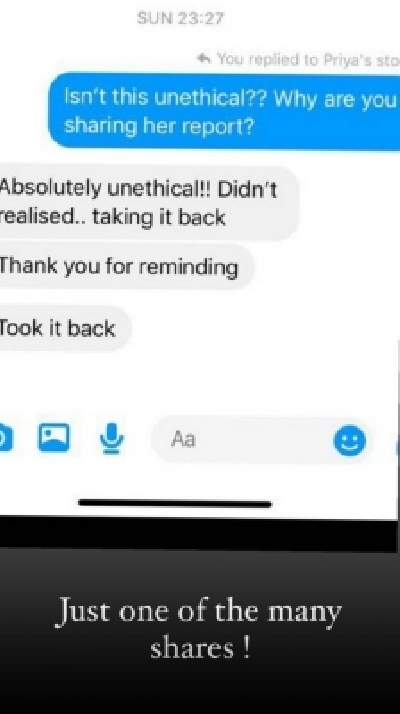Viewport: 400px width, 714px height.
Task: Open the photo gallery picker icon
Action: coord(54,438)
